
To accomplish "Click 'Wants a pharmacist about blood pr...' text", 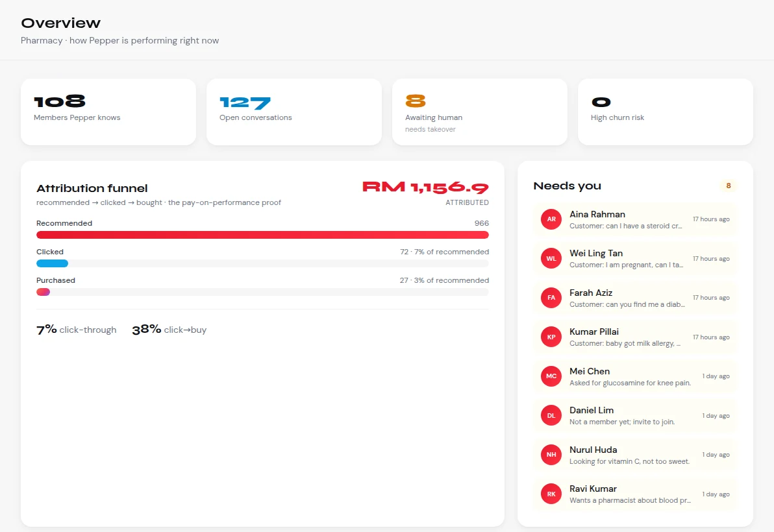I will pyautogui.click(x=630, y=500).
